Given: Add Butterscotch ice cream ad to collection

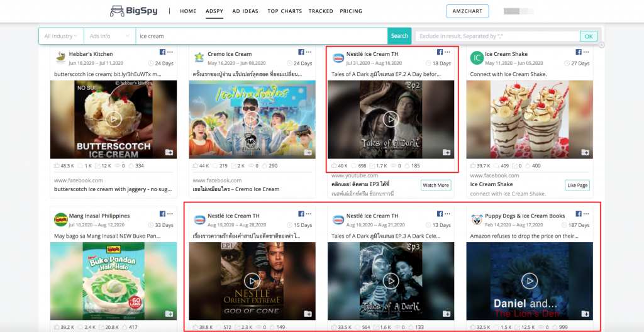Looking at the screenshot, I should pos(169,152).
